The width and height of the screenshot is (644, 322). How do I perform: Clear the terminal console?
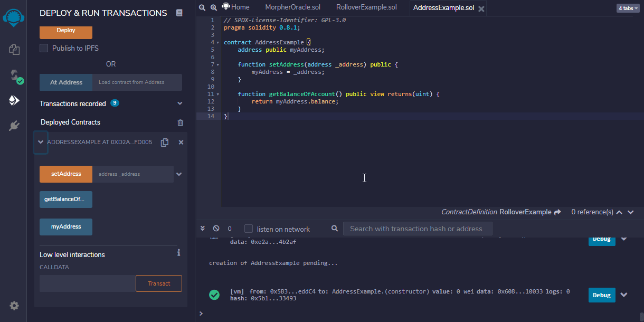(216, 229)
